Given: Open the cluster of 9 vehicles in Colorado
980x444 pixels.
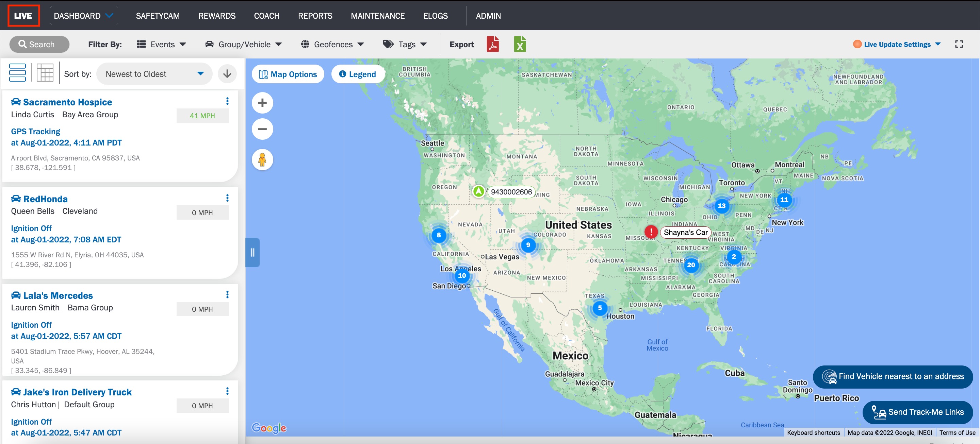Looking at the screenshot, I should 528,245.
